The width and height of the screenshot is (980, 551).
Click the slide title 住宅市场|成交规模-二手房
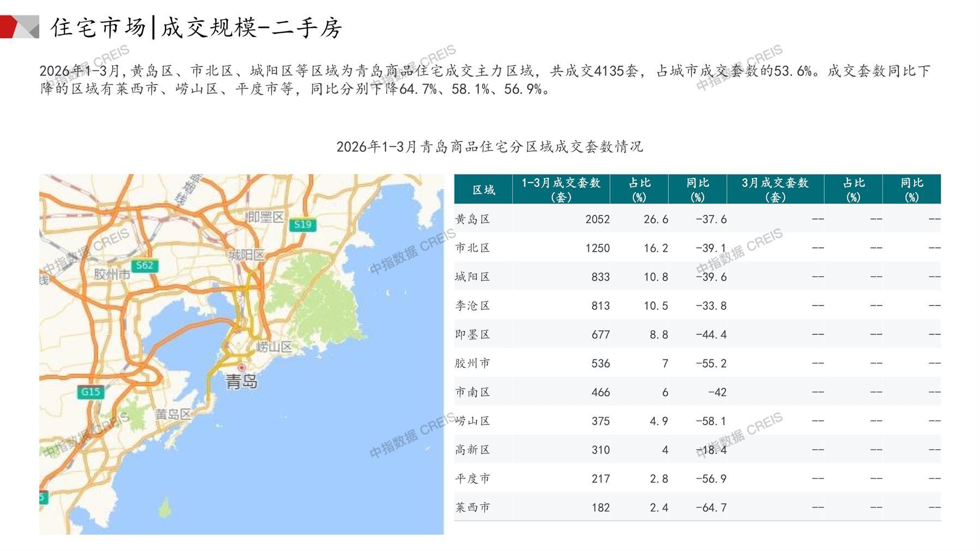point(196,27)
